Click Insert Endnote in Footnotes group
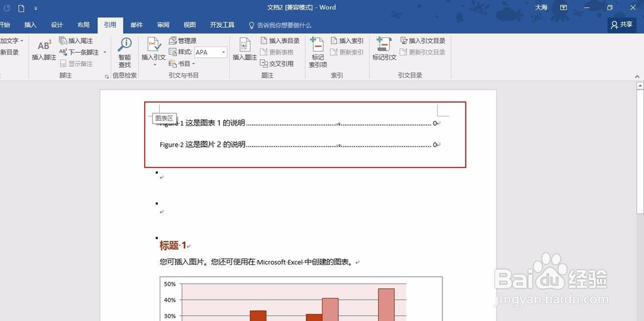The height and width of the screenshot is (321, 644). click(x=77, y=41)
